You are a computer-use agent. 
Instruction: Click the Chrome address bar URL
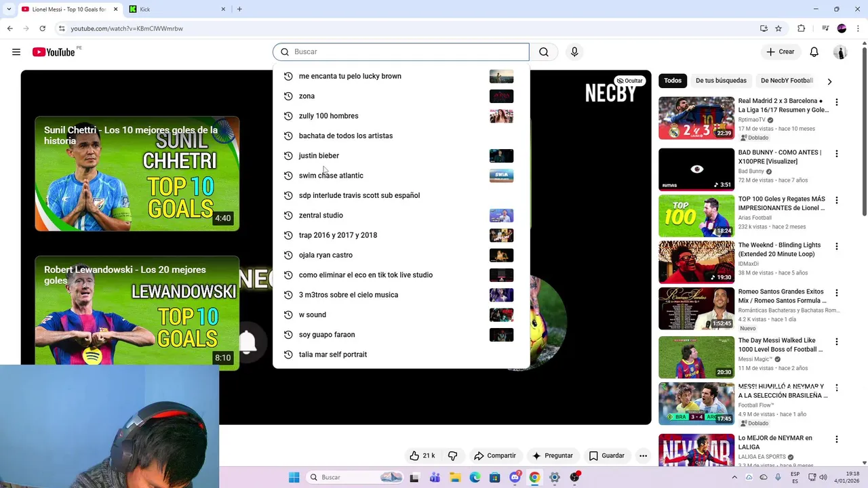127,28
